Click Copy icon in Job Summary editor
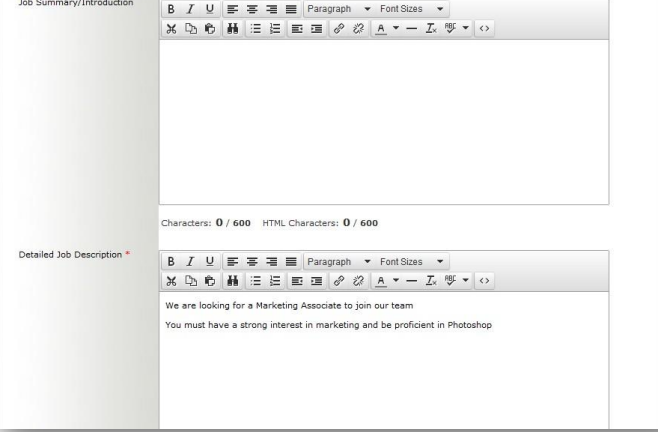 191,29
